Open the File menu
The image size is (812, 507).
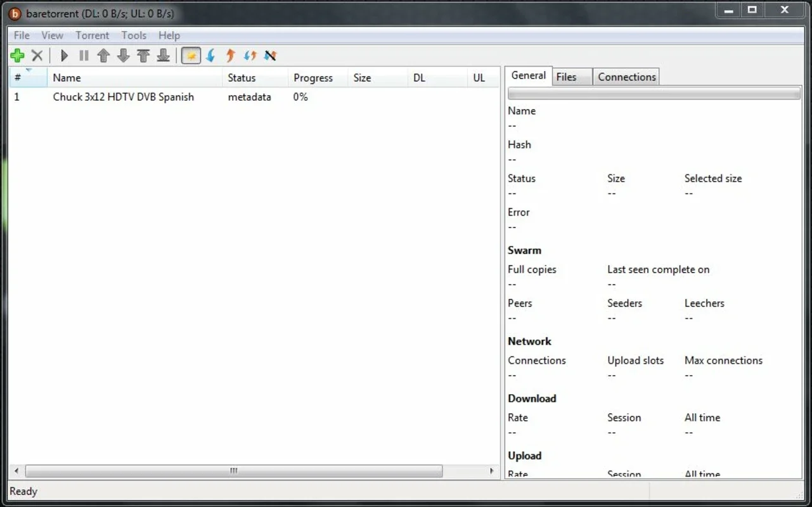(x=22, y=35)
